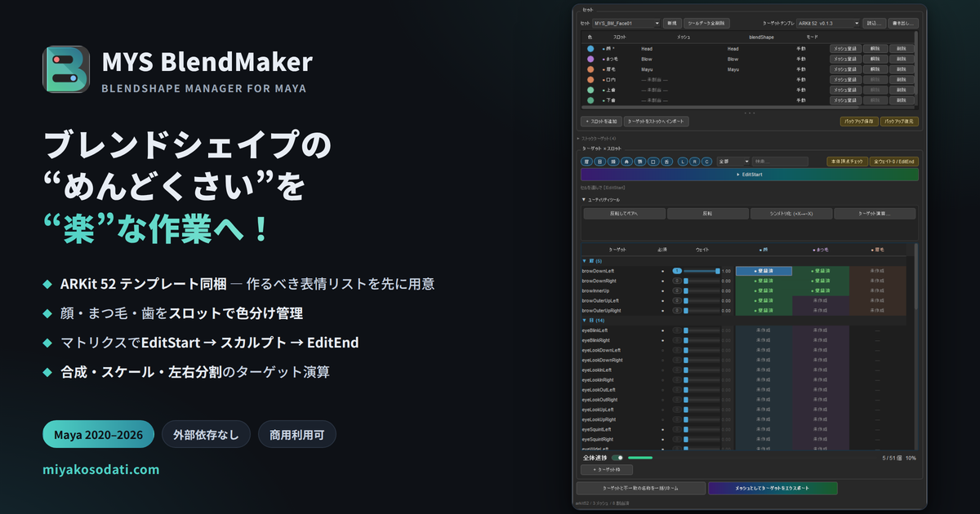Click the シンメトリ化 utility button
This screenshot has height=514, width=980.
pyautogui.click(x=791, y=214)
